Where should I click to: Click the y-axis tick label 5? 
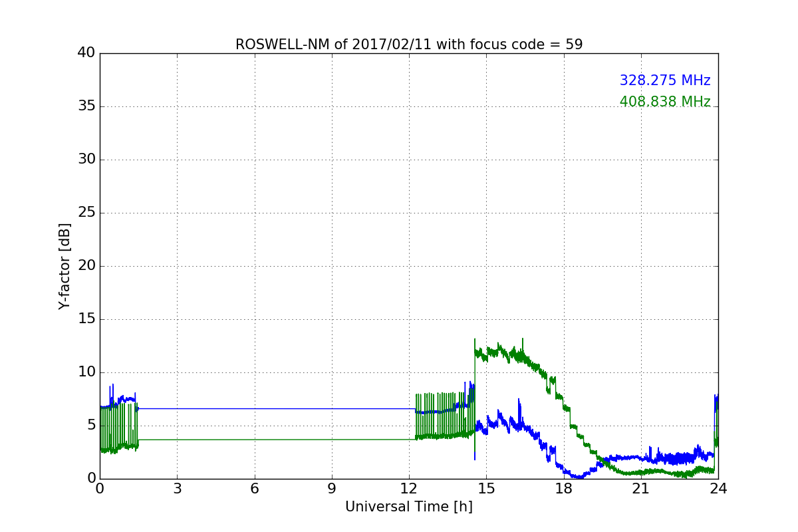point(90,426)
